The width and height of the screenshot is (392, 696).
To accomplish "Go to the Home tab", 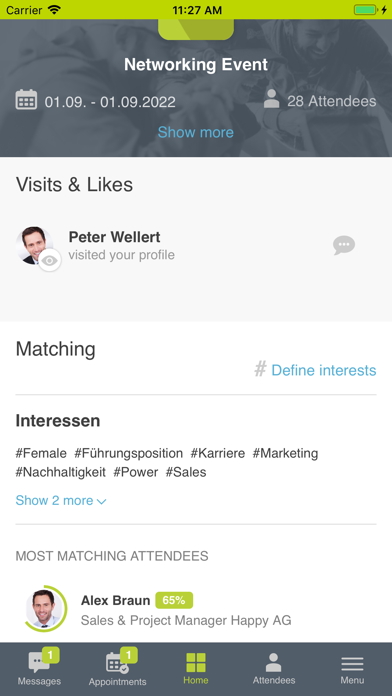I will pyautogui.click(x=196, y=668).
